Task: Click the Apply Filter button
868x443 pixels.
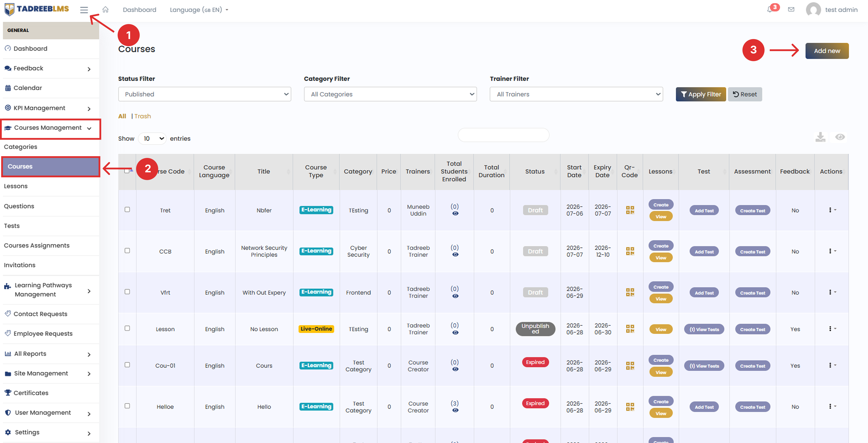Action: (701, 94)
